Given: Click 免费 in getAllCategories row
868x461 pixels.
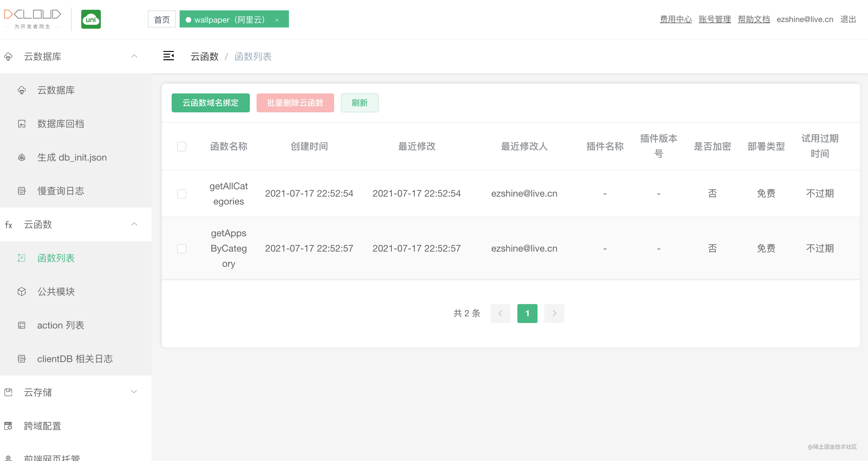Looking at the screenshot, I should tap(766, 193).
